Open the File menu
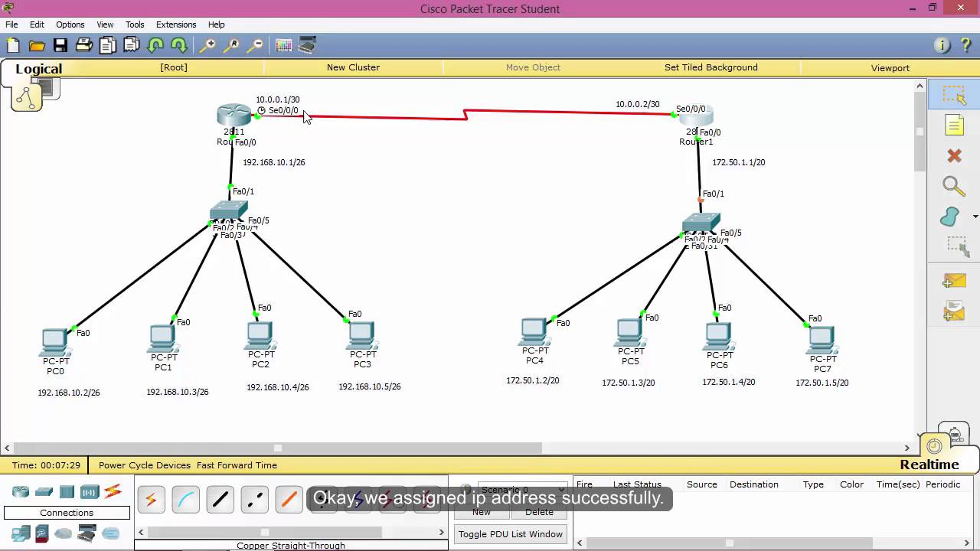This screenshot has width=980, height=551. pyautogui.click(x=11, y=24)
